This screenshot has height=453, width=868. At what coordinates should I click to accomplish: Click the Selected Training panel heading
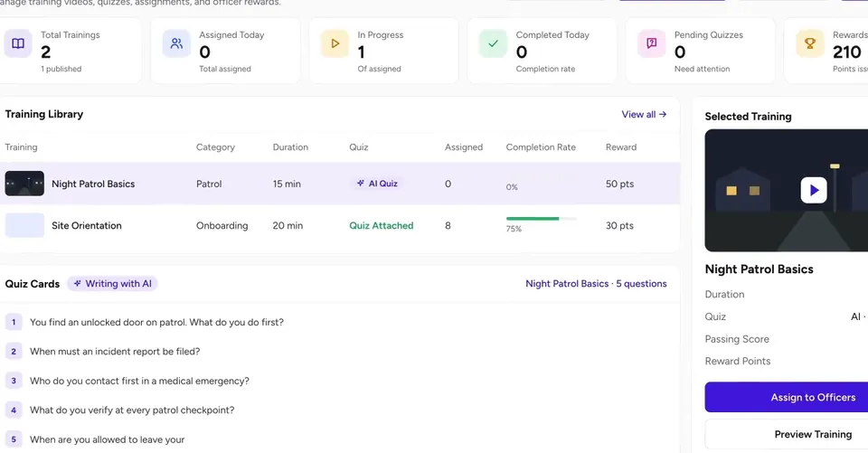tap(748, 117)
